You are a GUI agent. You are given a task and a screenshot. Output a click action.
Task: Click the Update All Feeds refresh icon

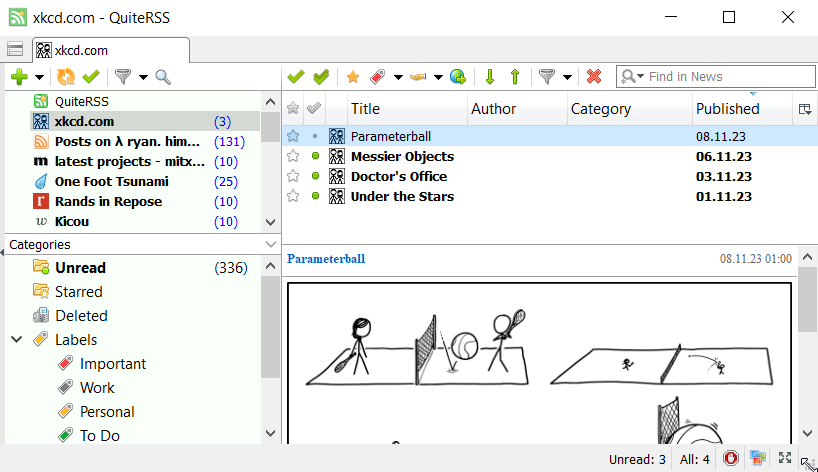tap(66, 77)
